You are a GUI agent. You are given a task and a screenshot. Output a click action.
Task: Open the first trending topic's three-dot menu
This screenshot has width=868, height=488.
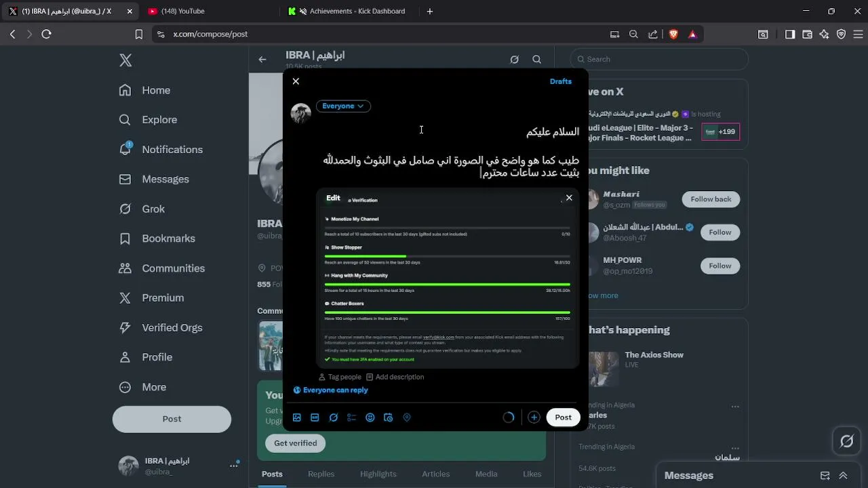(x=735, y=407)
